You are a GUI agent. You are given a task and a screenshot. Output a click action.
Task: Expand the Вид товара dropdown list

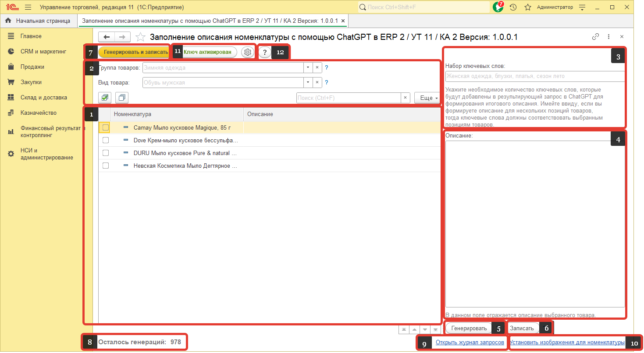pyautogui.click(x=308, y=82)
